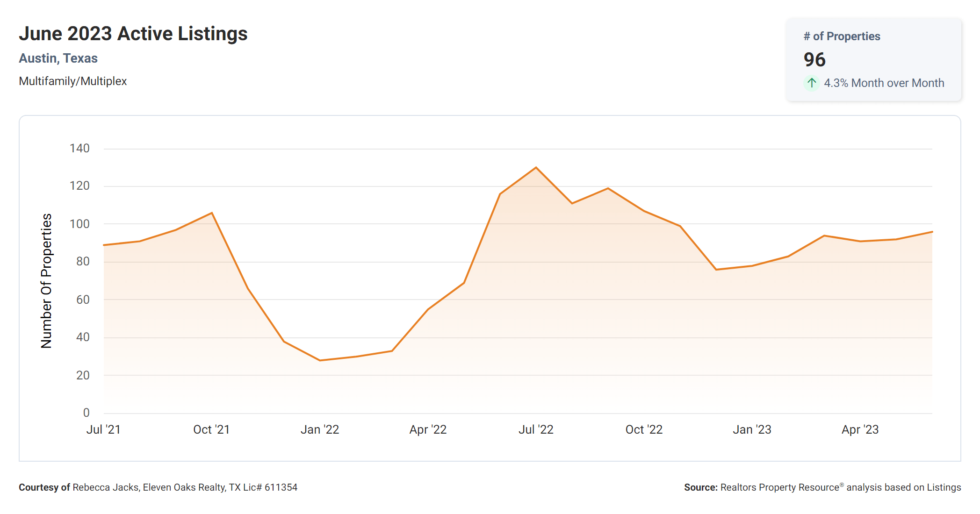Viewport: 980px width, 514px height.
Task: Click 4.3% Month over Month text
Action: 884,83
